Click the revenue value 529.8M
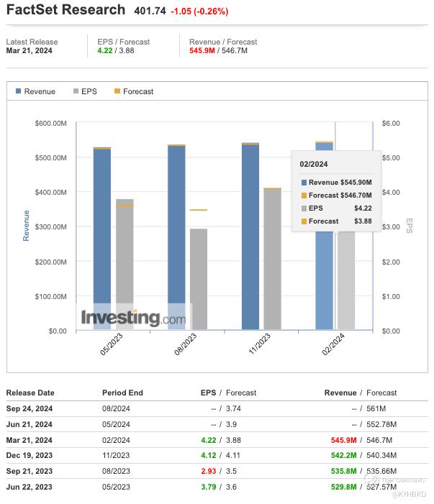This screenshot has width=434, height=504. coord(343,487)
